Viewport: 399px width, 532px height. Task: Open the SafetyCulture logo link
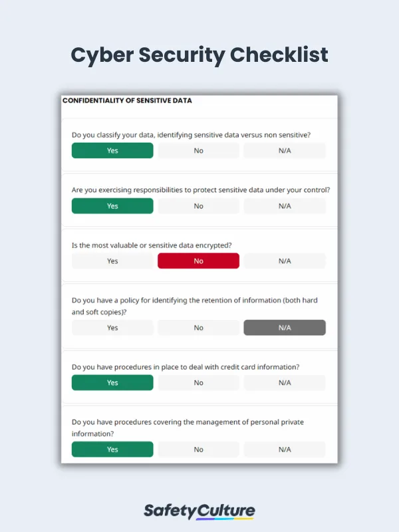click(199, 510)
